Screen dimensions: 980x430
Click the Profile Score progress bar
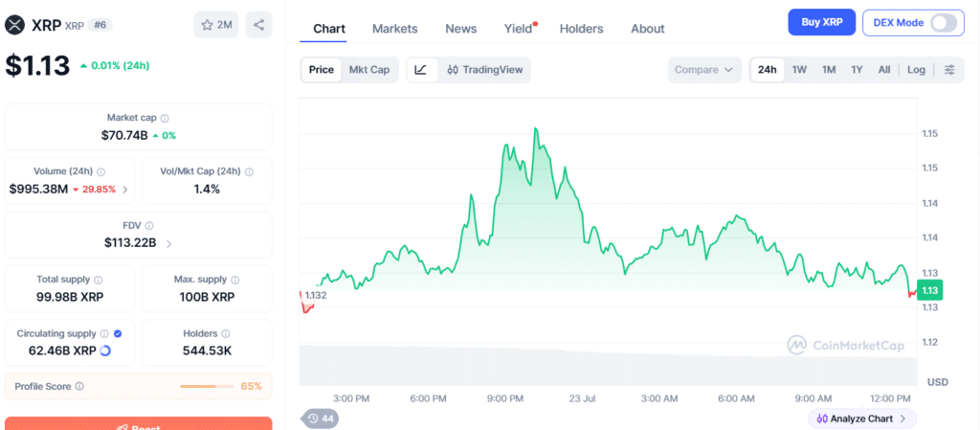pyautogui.click(x=207, y=386)
